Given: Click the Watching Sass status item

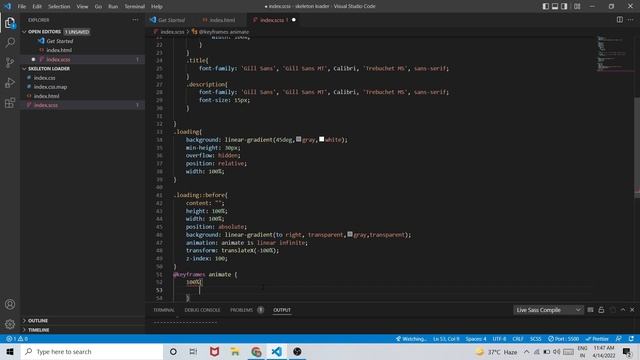Looking at the screenshot, I should click(411, 339).
